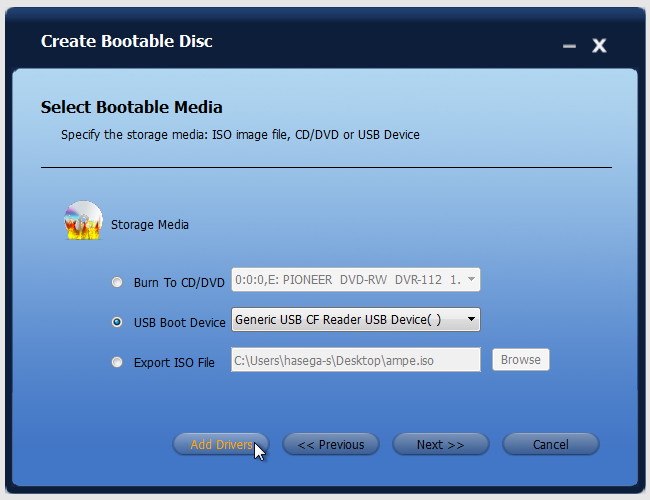Click the Select Bootable Media heading
The width and height of the screenshot is (650, 500).
click(131, 107)
